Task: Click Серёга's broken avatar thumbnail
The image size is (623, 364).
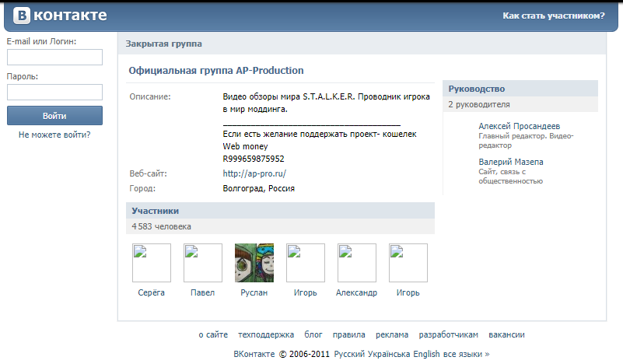Action: (152, 263)
